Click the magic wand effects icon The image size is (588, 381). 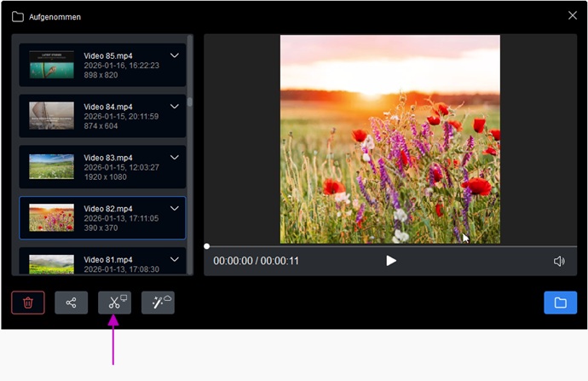click(158, 303)
